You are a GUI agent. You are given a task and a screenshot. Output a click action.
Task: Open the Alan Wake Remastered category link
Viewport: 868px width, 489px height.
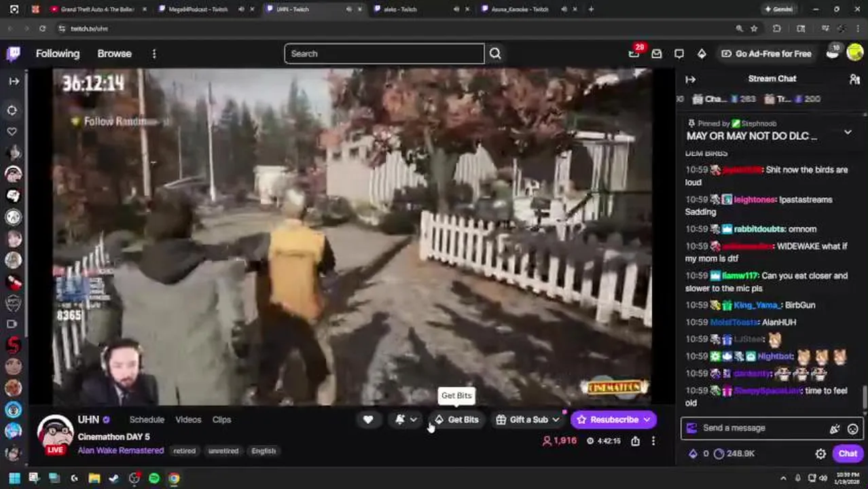(x=121, y=450)
